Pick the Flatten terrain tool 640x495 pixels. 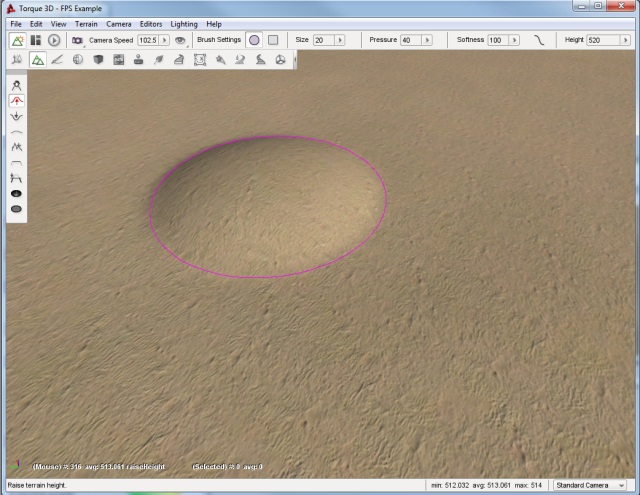[17, 162]
